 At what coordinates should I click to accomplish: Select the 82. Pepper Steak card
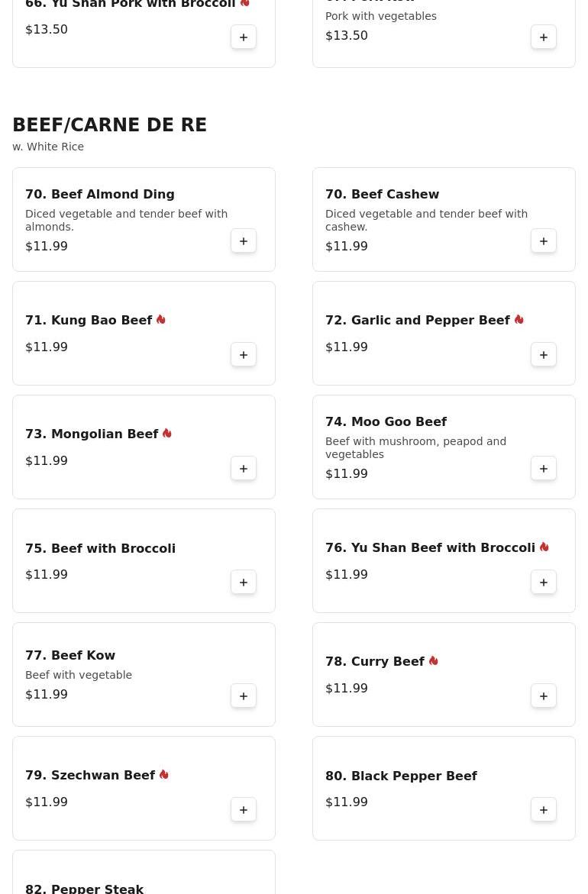point(144,873)
